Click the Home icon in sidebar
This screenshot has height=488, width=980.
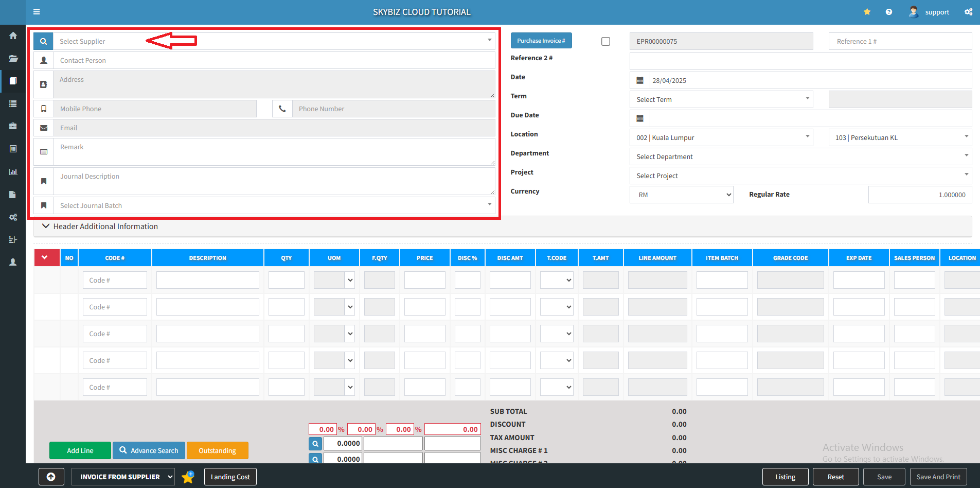click(x=13, y=36)
